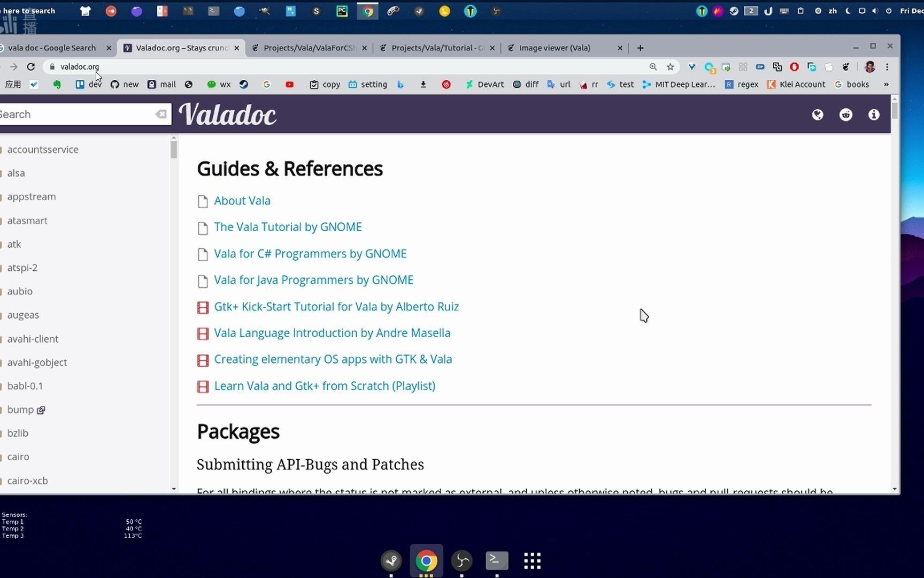Open Chrome three-dot menu

click(x=887, y=67)
